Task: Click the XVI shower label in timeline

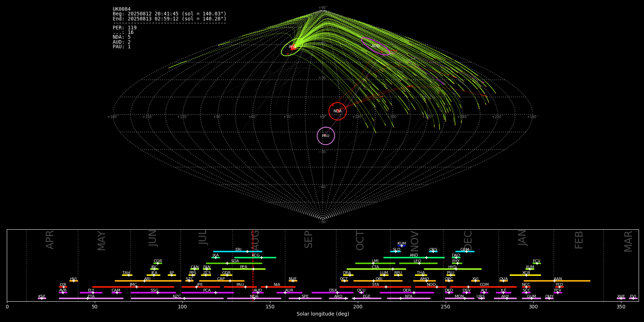Action: coord(475,279)
